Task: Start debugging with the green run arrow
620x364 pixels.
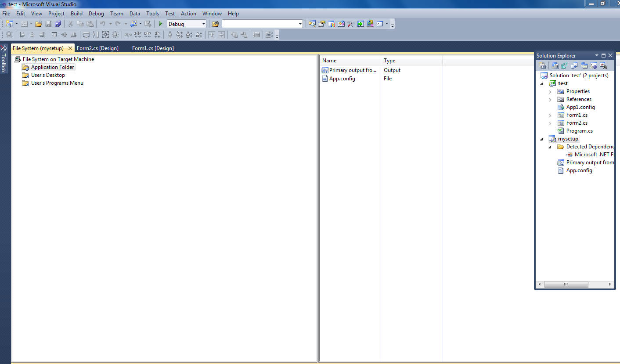Action: (x=161, y=24)
